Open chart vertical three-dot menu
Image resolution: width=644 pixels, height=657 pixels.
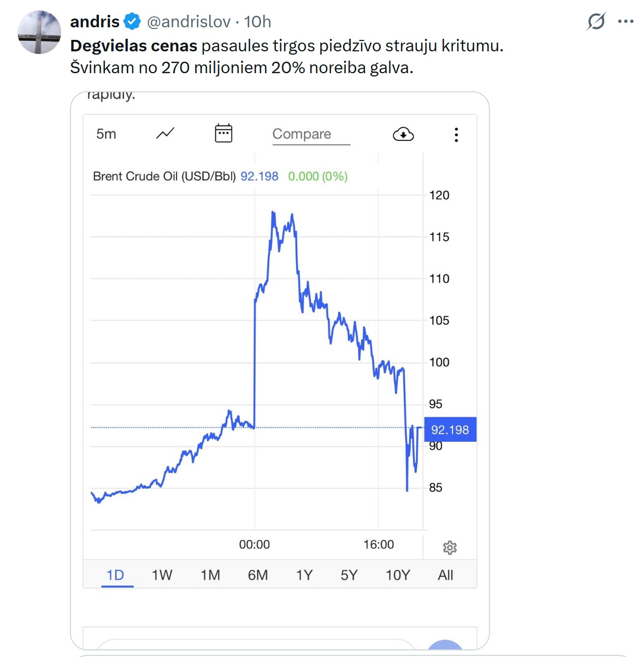(x=456, y=134)
